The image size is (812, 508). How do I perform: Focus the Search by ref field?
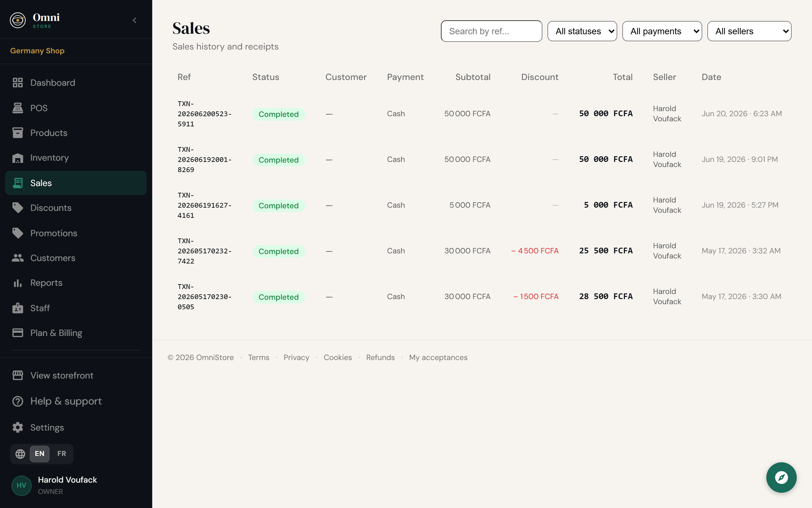point(491,31)
